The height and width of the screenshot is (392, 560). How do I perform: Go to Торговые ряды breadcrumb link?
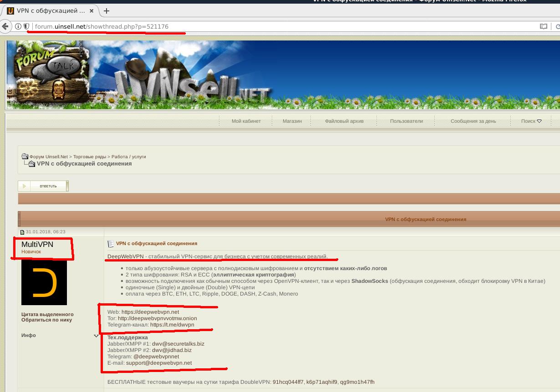(90, 156)
